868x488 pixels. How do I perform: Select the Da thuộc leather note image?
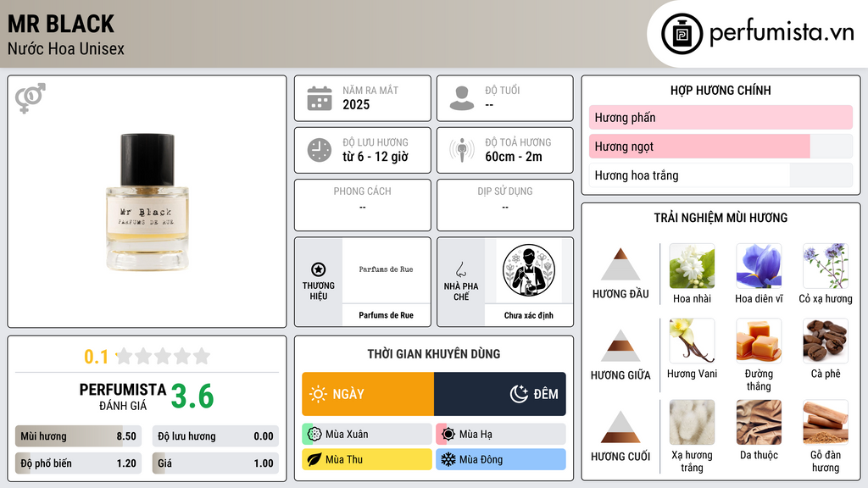tap(759, 422)
